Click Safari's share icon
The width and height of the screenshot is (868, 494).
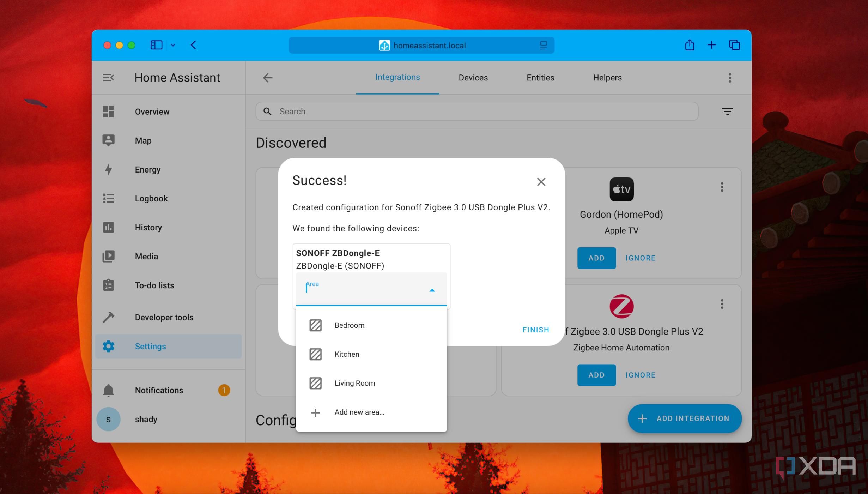pos(690,45)
